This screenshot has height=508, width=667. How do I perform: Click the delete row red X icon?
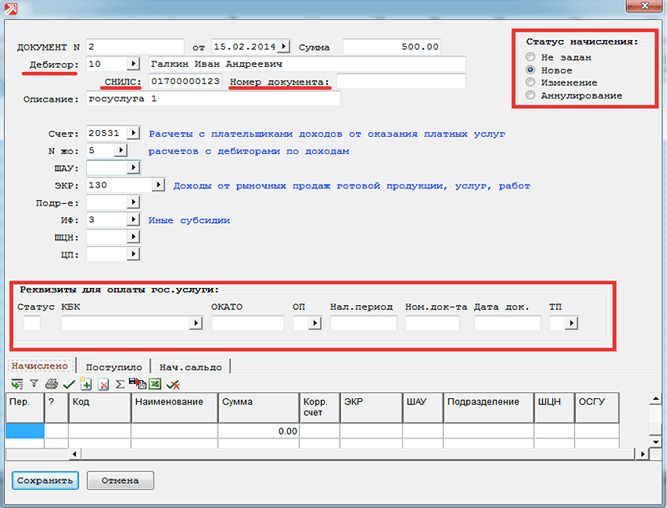(x=103, y=384)
